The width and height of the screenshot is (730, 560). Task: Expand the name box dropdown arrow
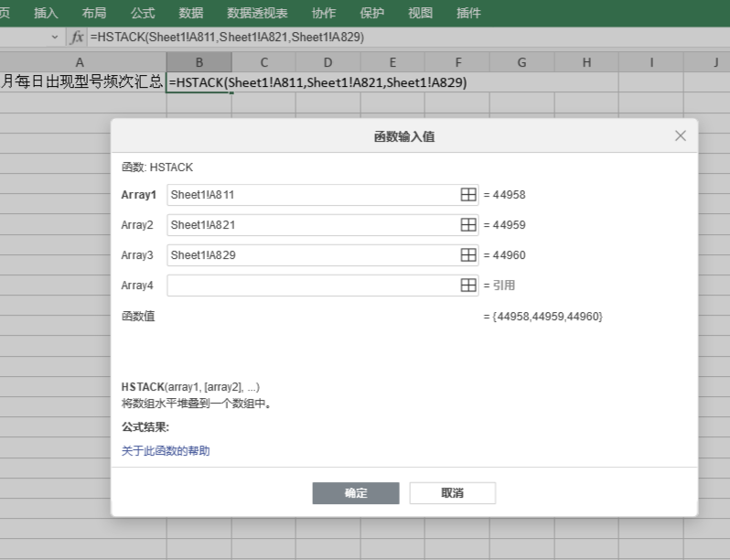tap(55, 37)
